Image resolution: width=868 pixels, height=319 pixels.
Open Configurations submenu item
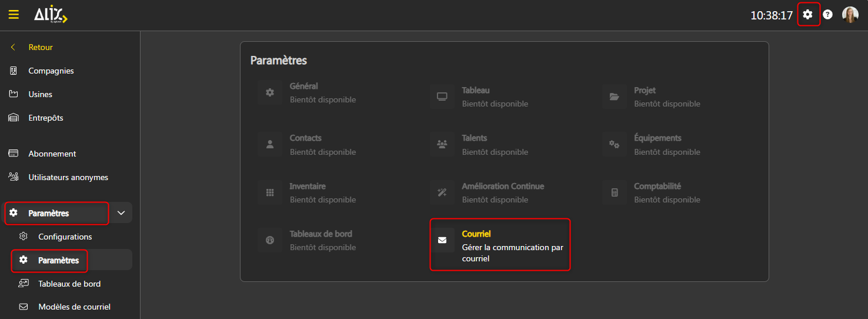coord(65,237)
